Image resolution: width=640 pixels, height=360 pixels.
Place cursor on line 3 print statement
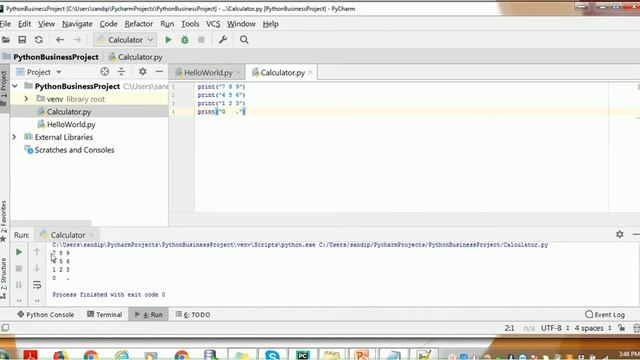[x=221, y=103]
